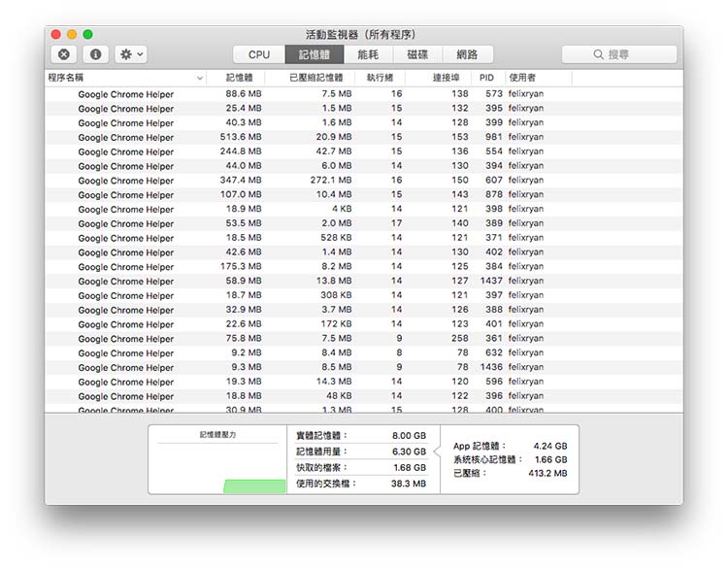Select the Chrome Helper row with PID 1436
Screen dimensions: 728x569
coord(364,367)
